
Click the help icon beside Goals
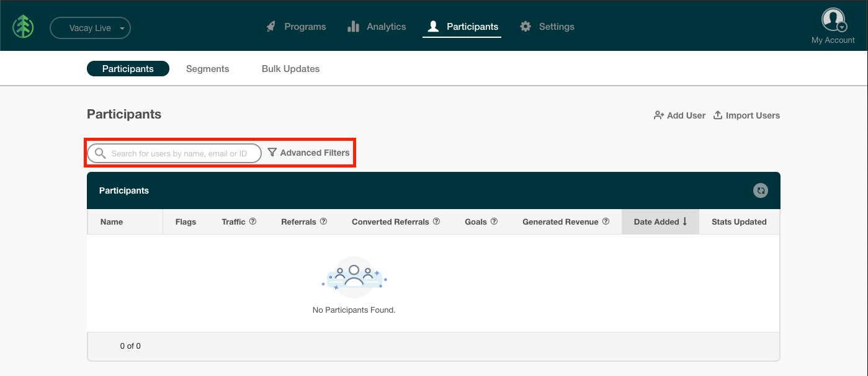click(494, 222)
